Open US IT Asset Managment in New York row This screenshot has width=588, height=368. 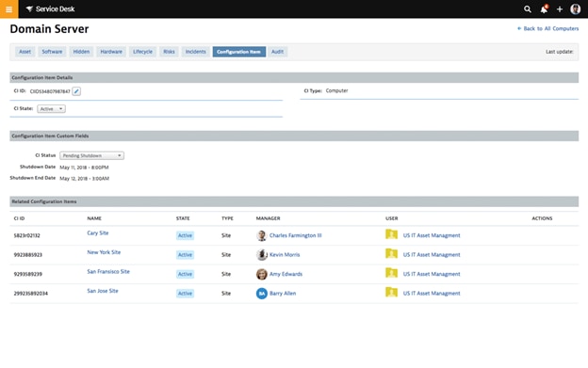coord(432,254)
